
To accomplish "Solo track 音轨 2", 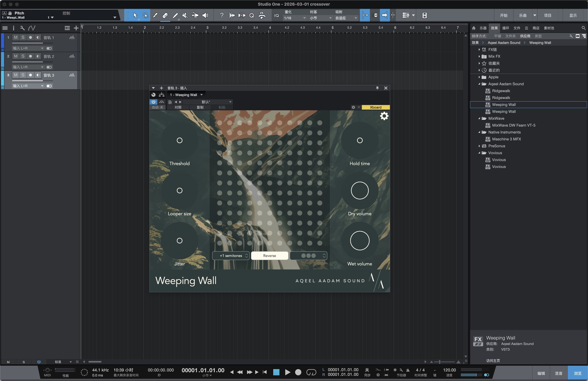I will tap(23, 56).
